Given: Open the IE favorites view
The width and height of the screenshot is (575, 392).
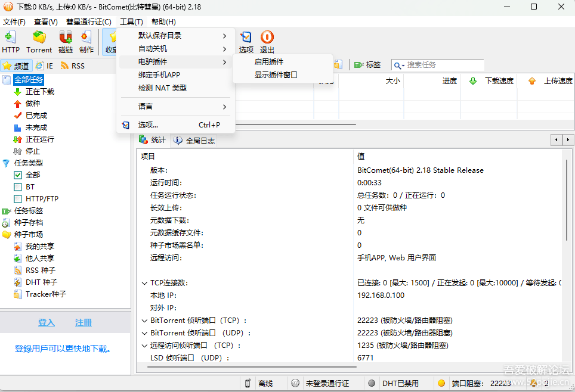Looking at the screenshot, I should click(x=41, y=66).
